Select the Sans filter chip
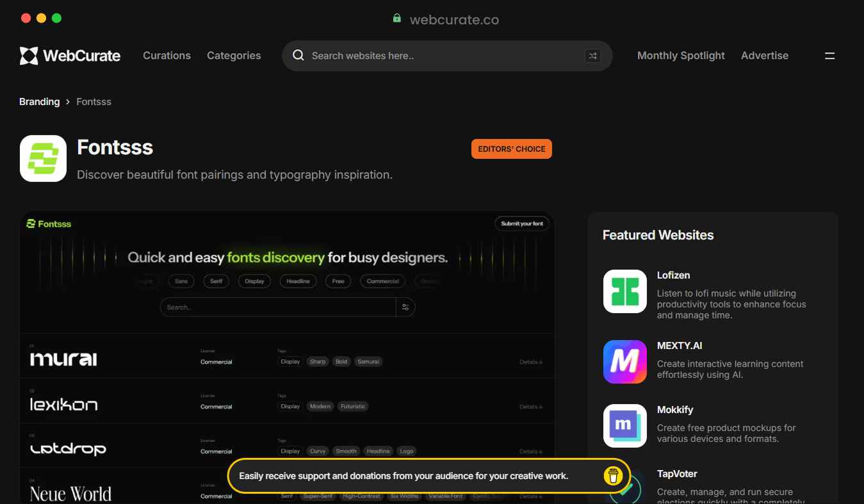Viewport: 864px width, 504px height. tap(181, 281)
